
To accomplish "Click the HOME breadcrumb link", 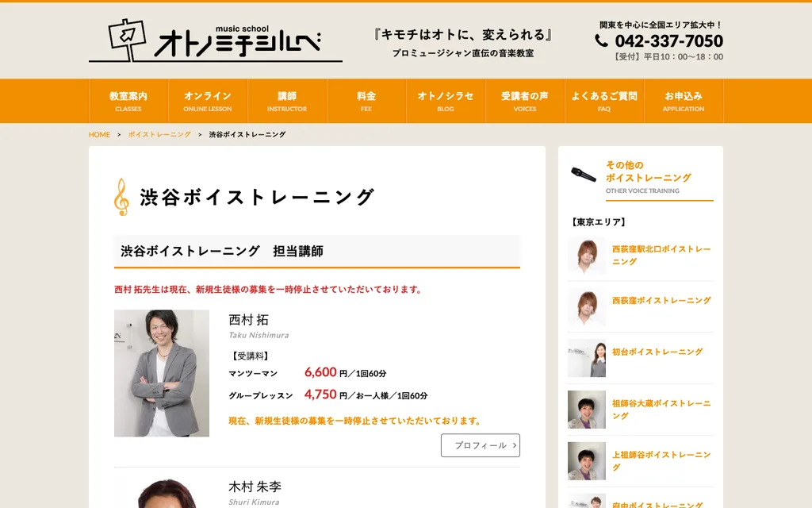I will pyautogui.click(x=99, y=134).
